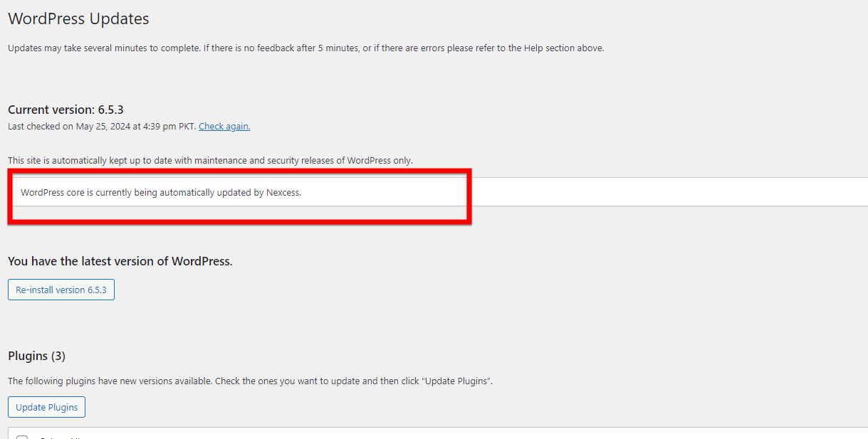Click the word "Nexcess" in the notice

point(283,193)
